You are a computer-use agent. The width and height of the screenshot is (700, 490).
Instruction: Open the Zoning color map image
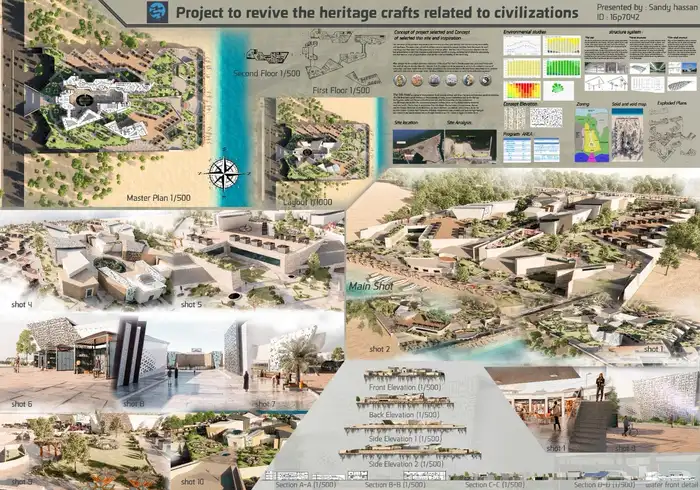592,134
